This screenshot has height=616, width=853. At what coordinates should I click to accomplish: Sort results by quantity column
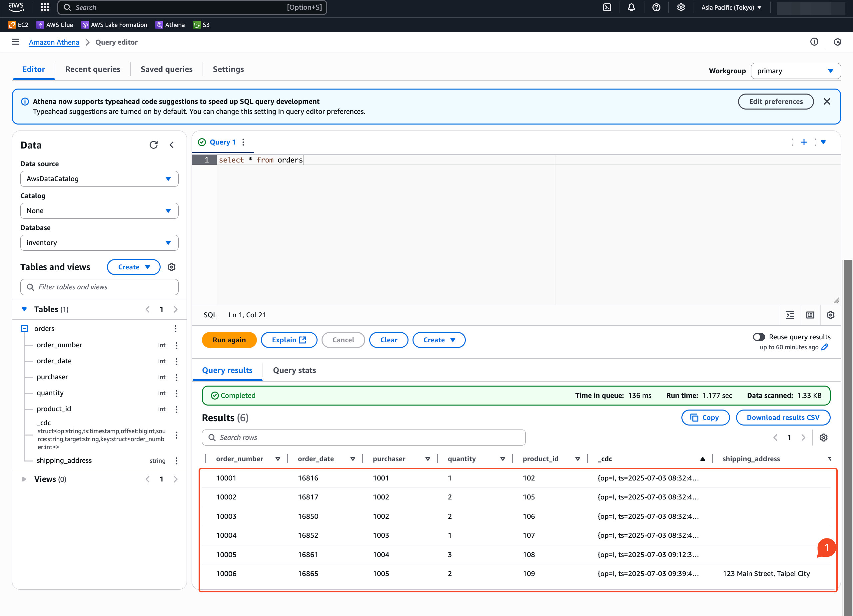pyautogui.click(x=502, y=459)
